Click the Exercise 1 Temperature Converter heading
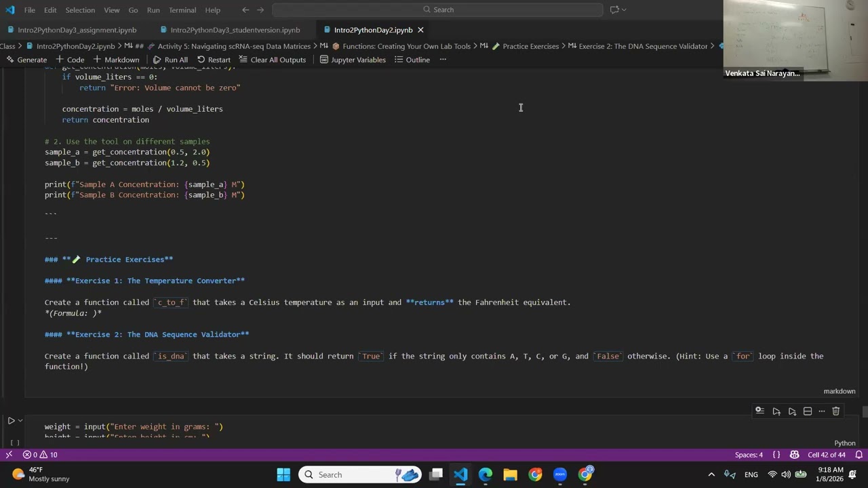 (144, 281)
